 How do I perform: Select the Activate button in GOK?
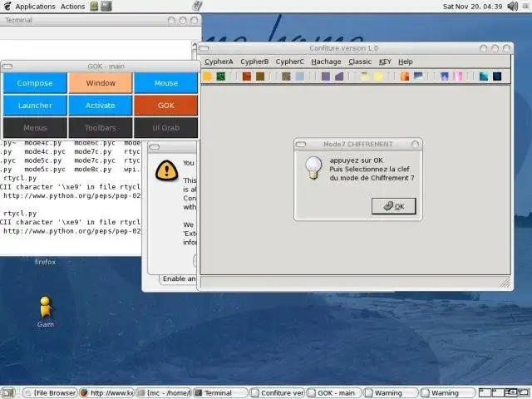click(x=101, y=106)
